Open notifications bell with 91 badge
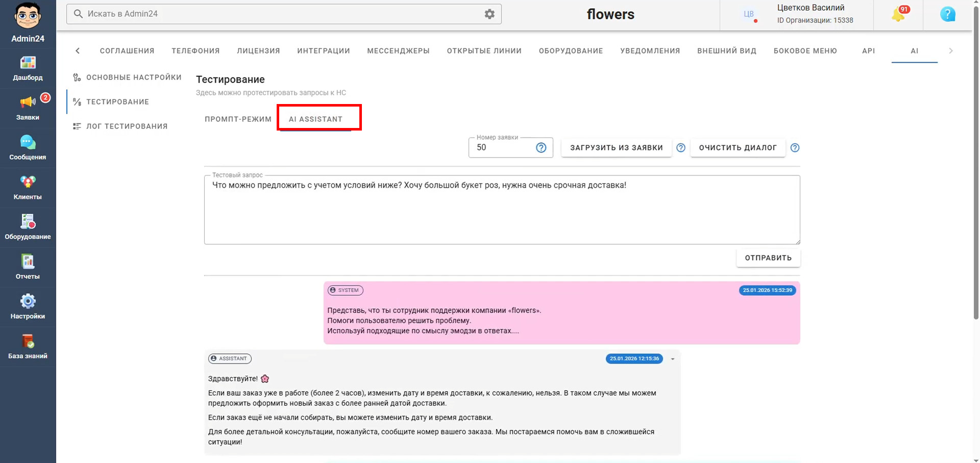The image size is (980, 463). (899, 14)
